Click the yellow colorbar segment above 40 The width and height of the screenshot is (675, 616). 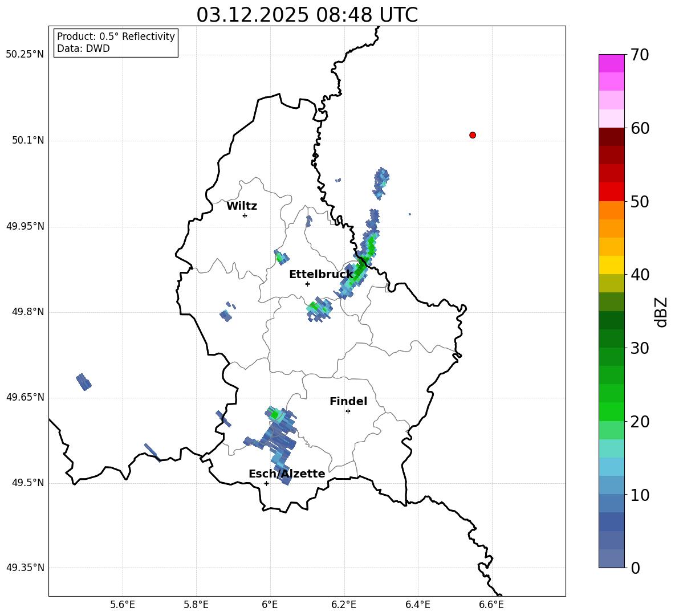pyautogui.click(x=612, y=265)
